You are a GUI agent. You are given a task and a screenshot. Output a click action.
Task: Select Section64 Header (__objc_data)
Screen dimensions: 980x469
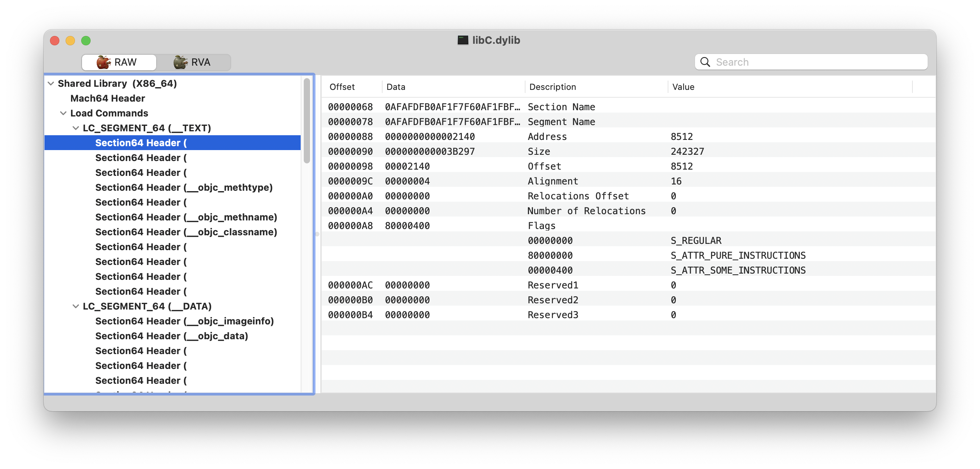pyautogui.click(x=173, y=336)
